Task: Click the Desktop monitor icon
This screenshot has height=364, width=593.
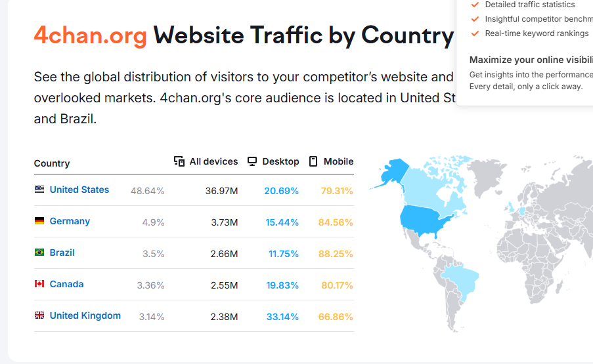Action: [252, 161]
